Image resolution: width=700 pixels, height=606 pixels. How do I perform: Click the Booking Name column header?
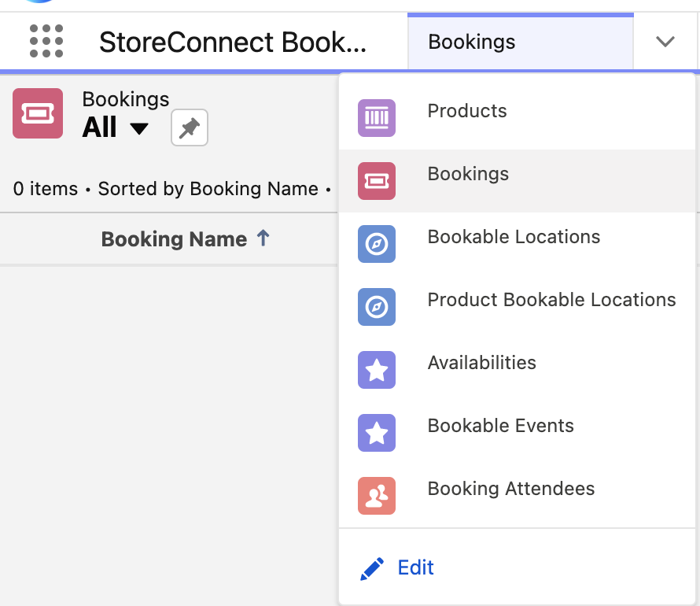click(174, 239)
